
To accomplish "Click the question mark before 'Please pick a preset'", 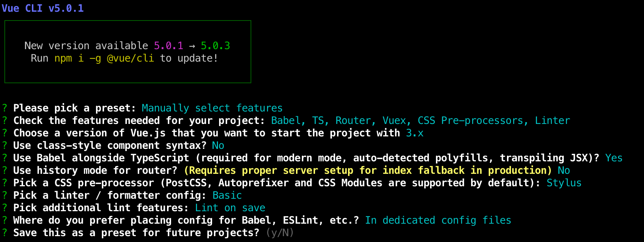I will pos(5,108).
